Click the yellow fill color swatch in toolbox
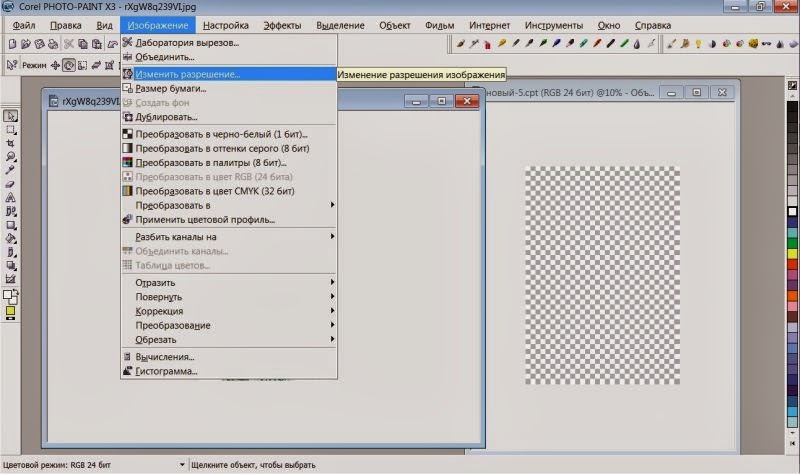Image resolution: width=800 pixels, height=474 pixels. point(10,311)
